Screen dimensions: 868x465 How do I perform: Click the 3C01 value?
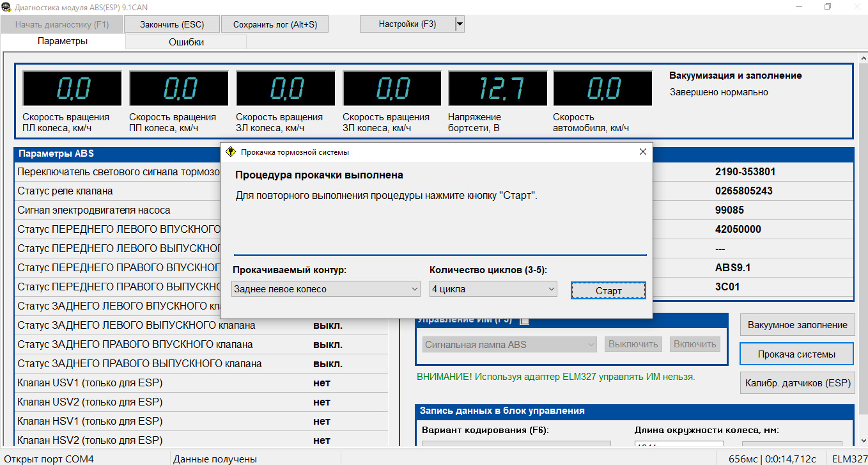727,287
